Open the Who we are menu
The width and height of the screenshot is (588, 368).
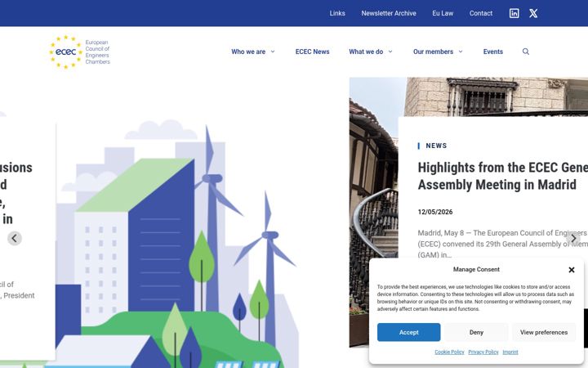coord(248,52)
